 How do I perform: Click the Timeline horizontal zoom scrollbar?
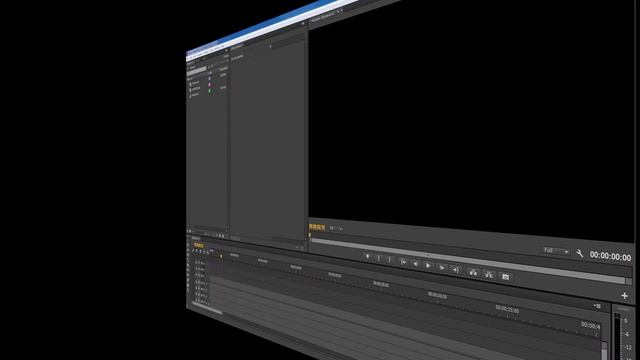click(207, 309)
